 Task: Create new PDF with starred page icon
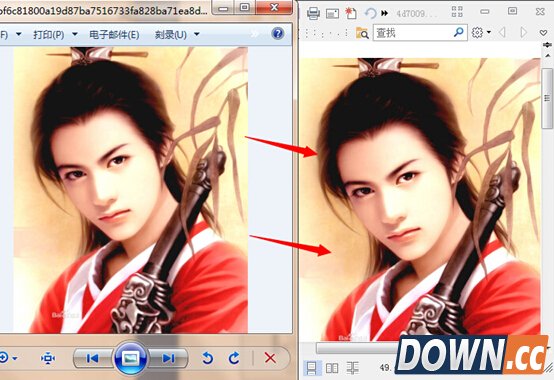(x=350, y=13)
